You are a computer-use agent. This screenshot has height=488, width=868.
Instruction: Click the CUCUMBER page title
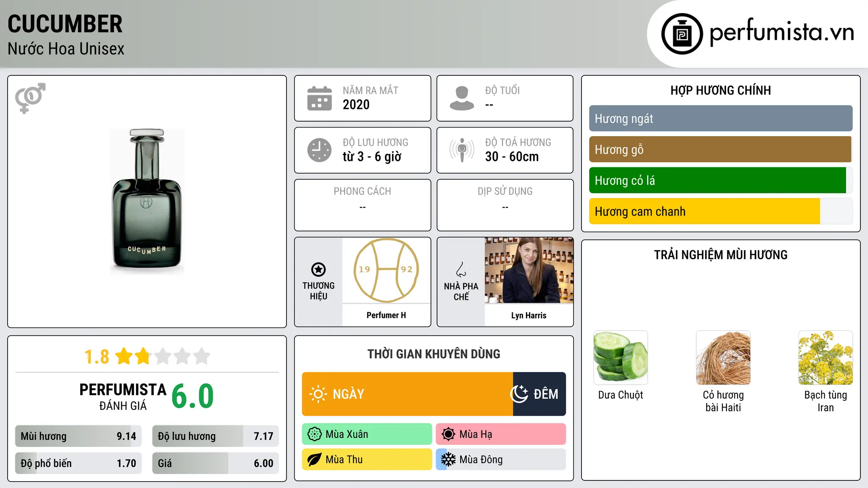[x=65, y=24]
